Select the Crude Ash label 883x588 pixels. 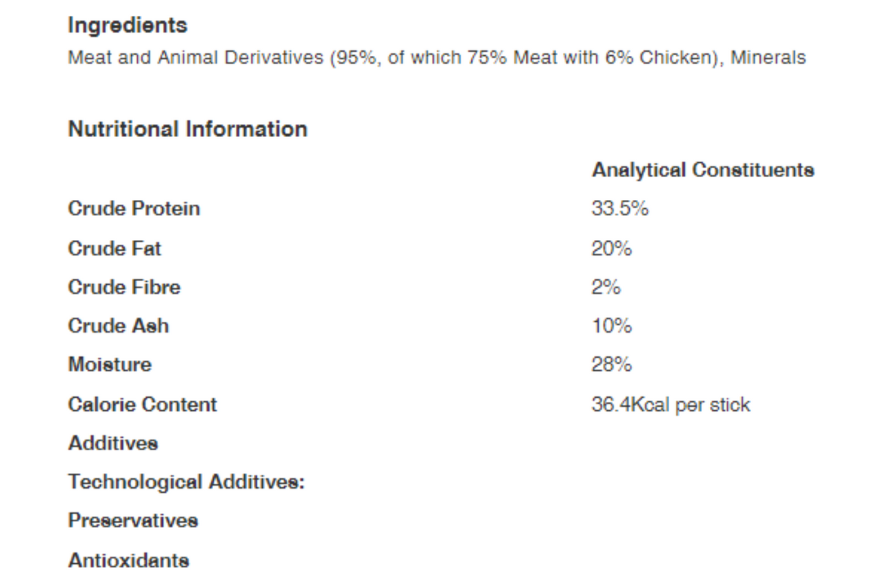pyautogui.click(x=118, y=326)
